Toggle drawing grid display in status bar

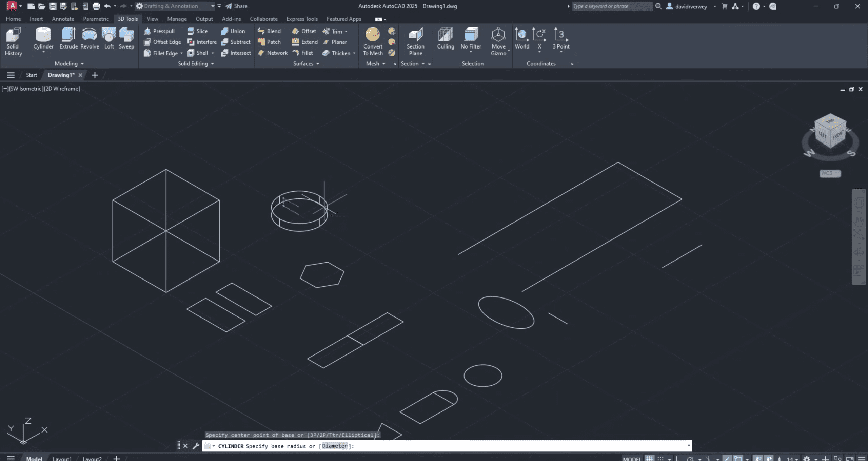pyautogui.click(x=649, y=458)
